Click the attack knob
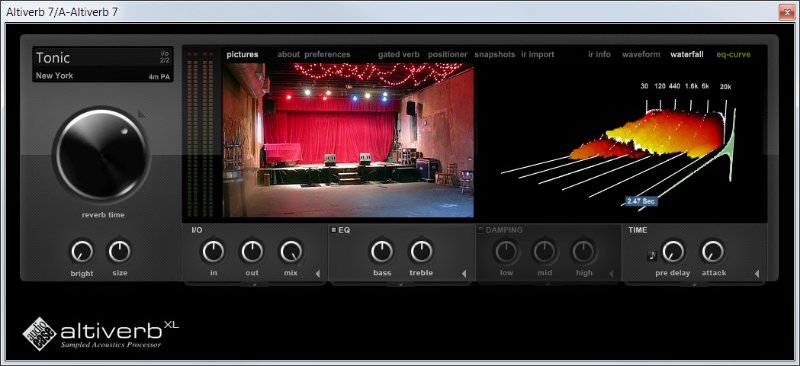The image size is (800, 366). tap(713, 252)
